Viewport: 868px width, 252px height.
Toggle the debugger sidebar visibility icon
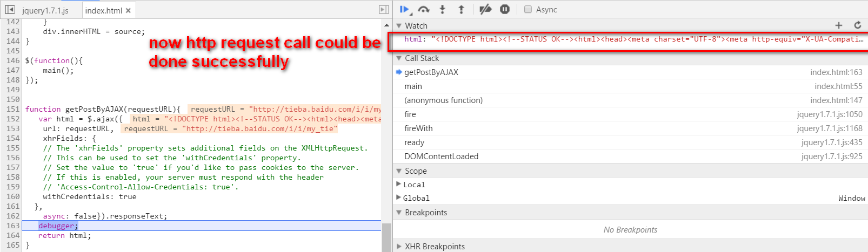(x=384, y=10)
